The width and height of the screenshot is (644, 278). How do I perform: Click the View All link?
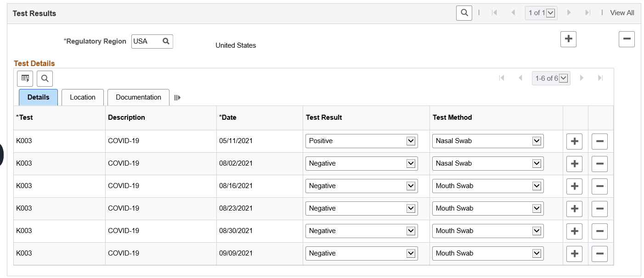click(x=622, y=13)
